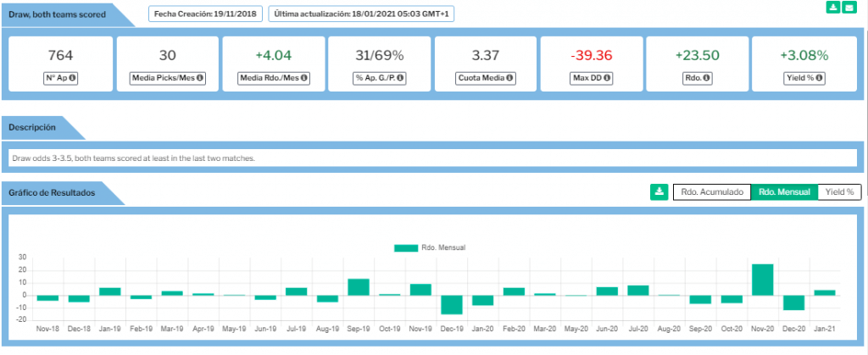Select the Rdo. Mensual chart view
This screenshot has width=868, height=355.
(784, 192)
